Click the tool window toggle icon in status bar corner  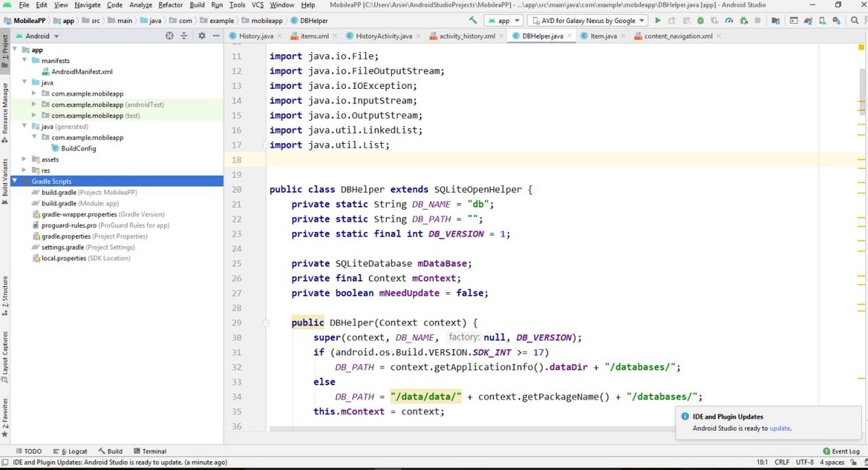5,462
